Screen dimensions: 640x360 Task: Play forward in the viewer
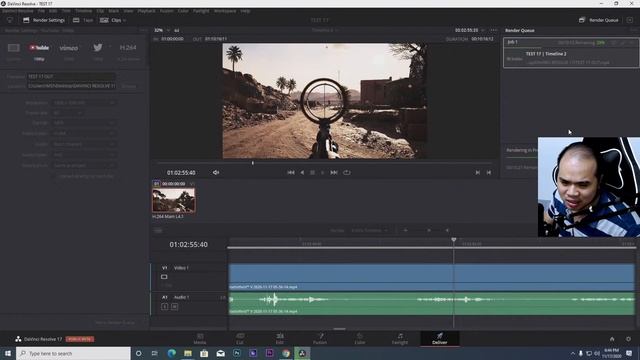pyautogui.click(x=322, y=173)
